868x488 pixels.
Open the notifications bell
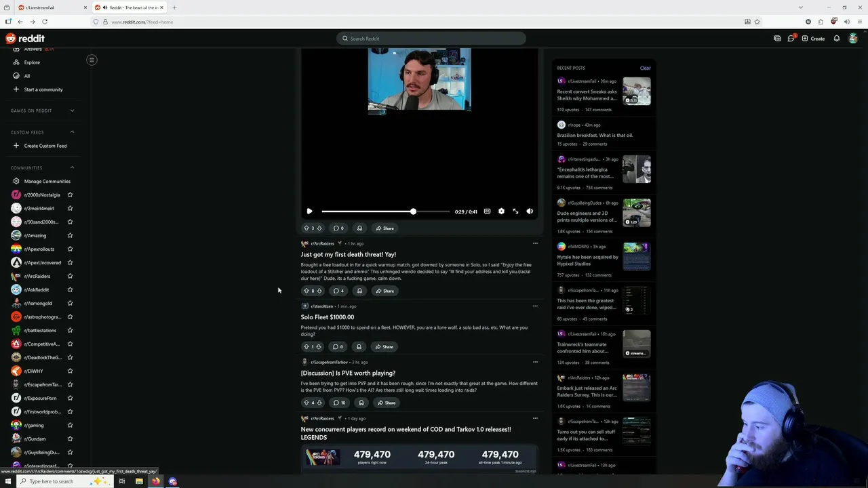(x=837, y=39)
